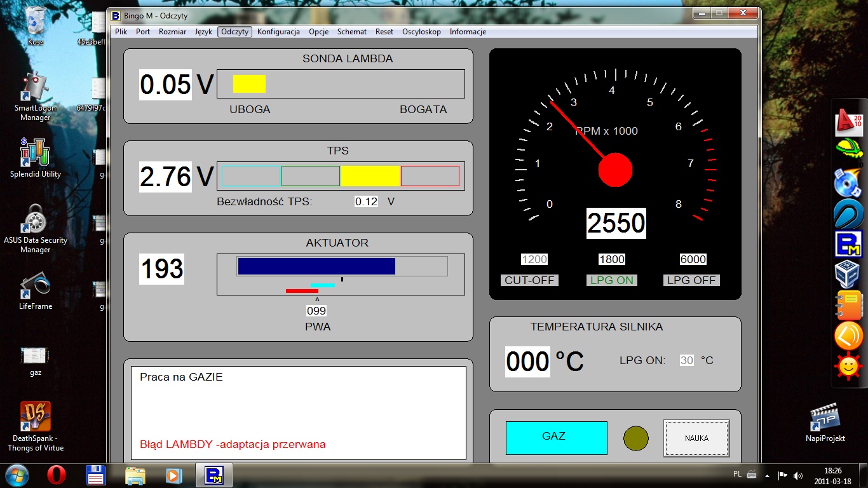This screenshot has height=488, width=868.
Task: Click the Bingo M icon in side dock
Action: point(848,245)
